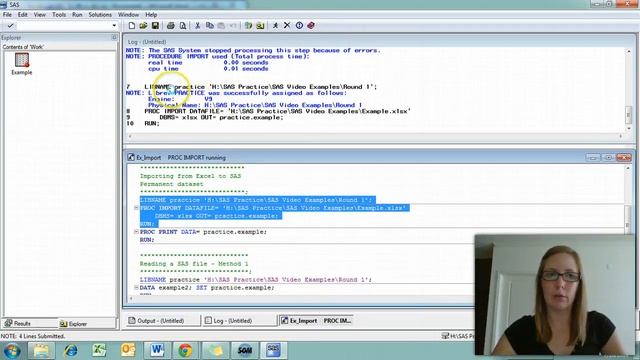This screenshot has width=640, height=360.
Task: Click scroll left arrow under editor code
Action: (131, 298)
